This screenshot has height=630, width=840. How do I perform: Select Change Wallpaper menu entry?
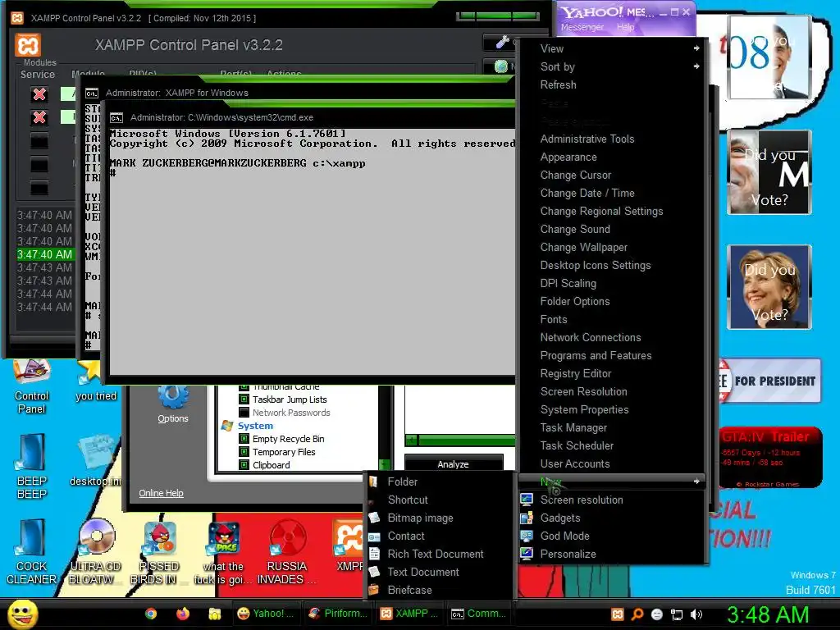coord(584,247)
